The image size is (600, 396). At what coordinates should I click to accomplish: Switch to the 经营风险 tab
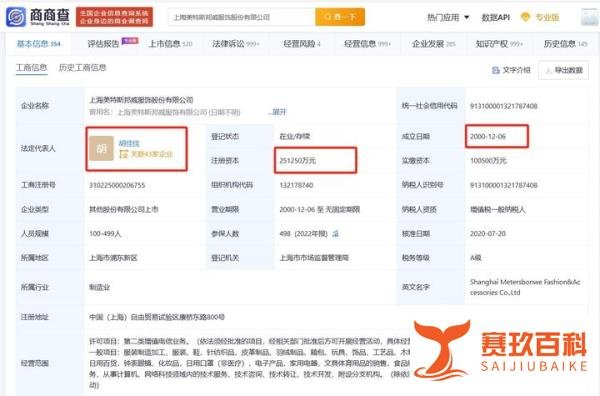(x=302, y=44)
